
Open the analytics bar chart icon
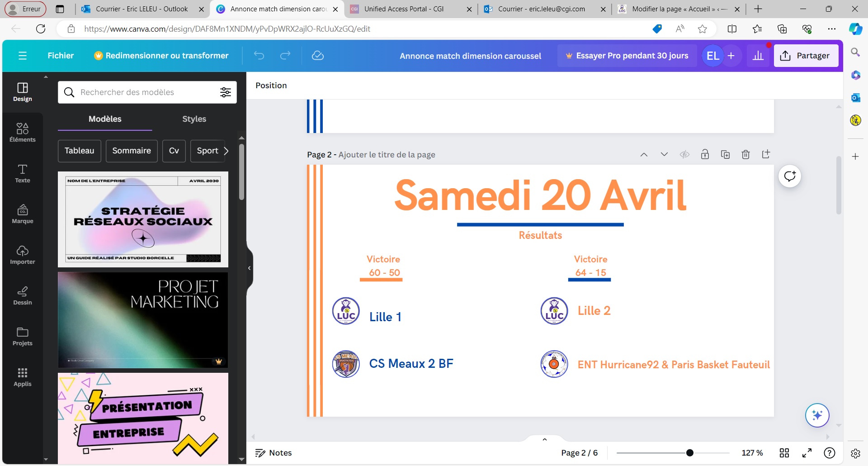[x=758, y=56]
